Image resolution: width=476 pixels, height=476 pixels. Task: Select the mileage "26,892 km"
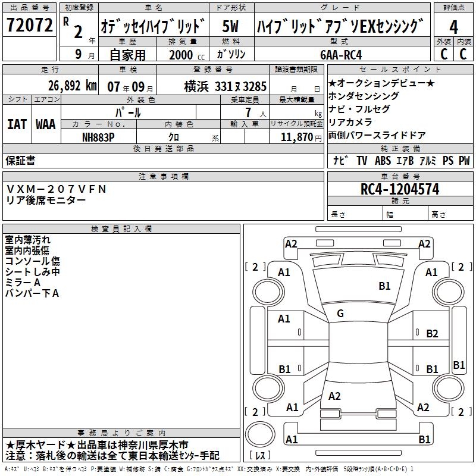73,86
